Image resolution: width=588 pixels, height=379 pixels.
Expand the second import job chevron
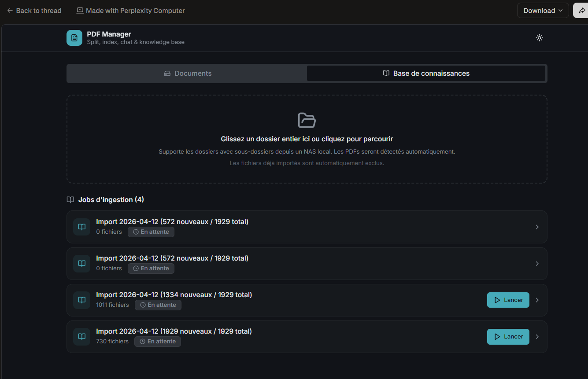537,264
